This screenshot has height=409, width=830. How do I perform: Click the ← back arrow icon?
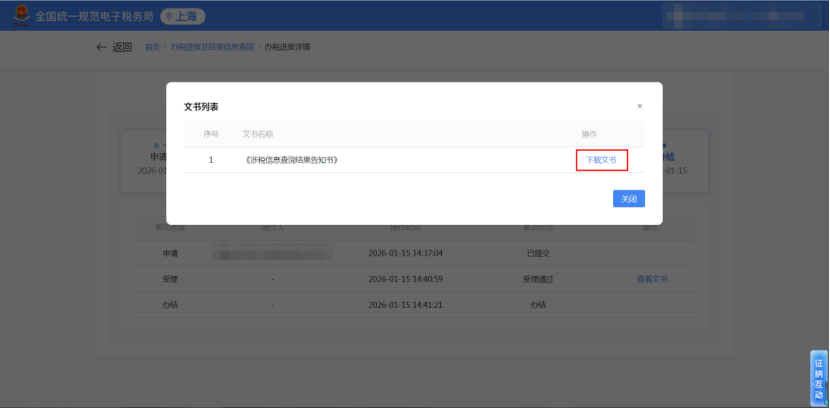pyautogui.click(x=100, y=47)
